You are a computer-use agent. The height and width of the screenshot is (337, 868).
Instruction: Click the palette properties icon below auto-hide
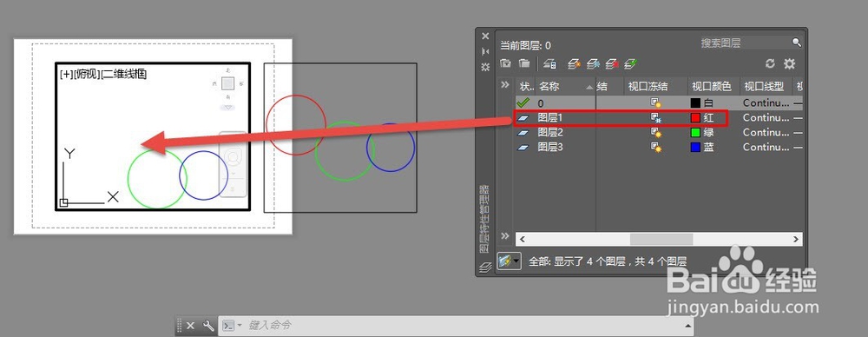click(x=485, y=67)
